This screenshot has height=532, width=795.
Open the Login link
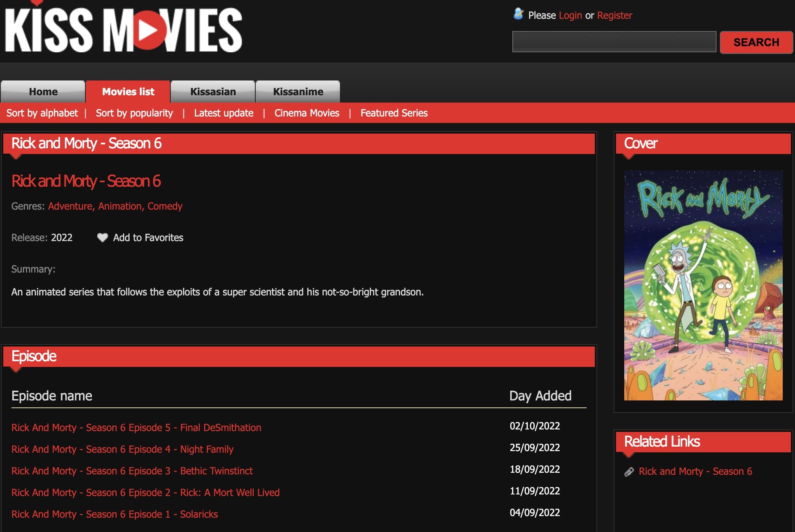click(x=570, y=16)
